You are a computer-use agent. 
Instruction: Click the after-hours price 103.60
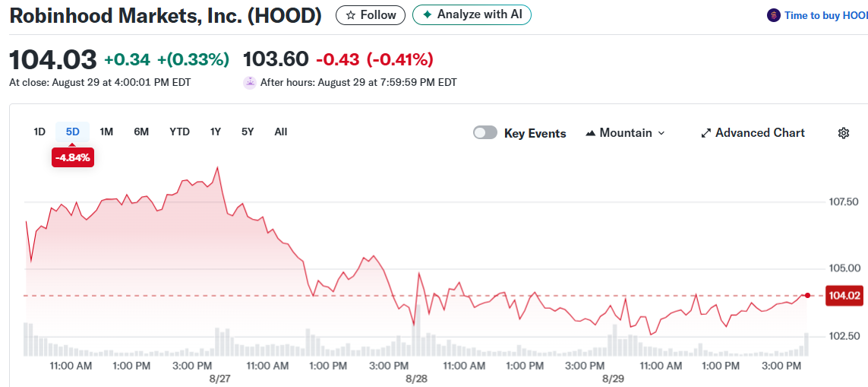point(276,59)
